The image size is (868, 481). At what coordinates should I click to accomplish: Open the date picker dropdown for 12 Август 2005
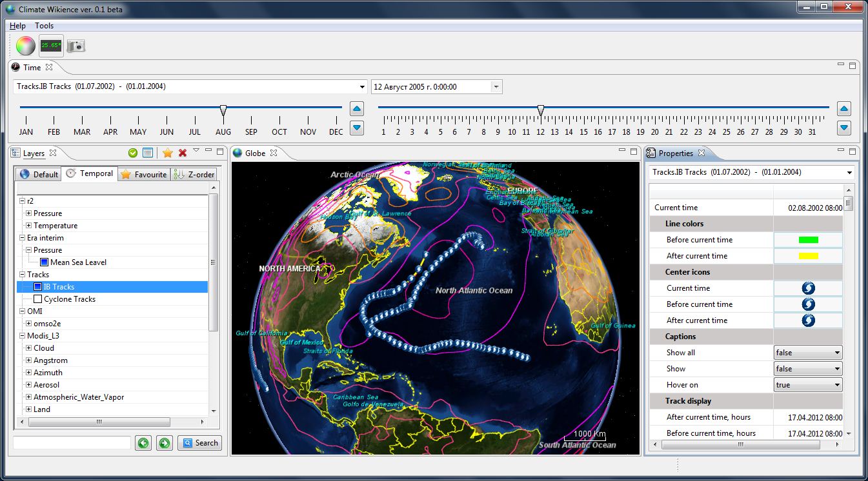point(496,87)
